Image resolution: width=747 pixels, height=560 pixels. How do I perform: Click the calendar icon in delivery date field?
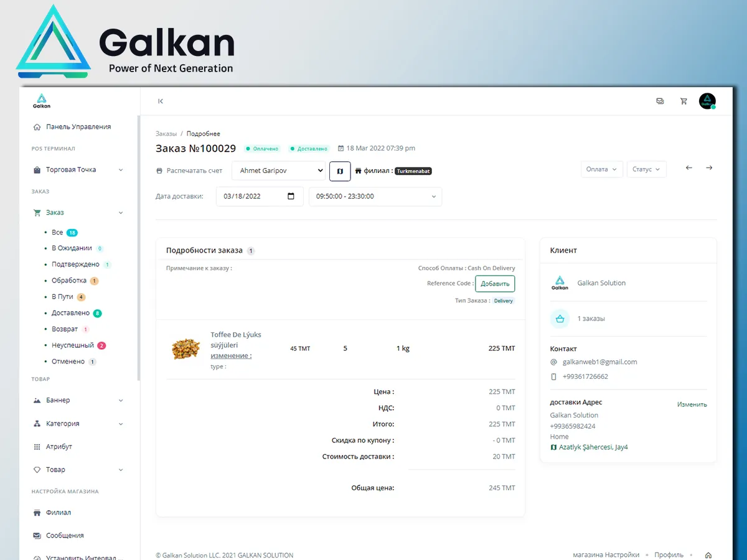click(291, 196)
